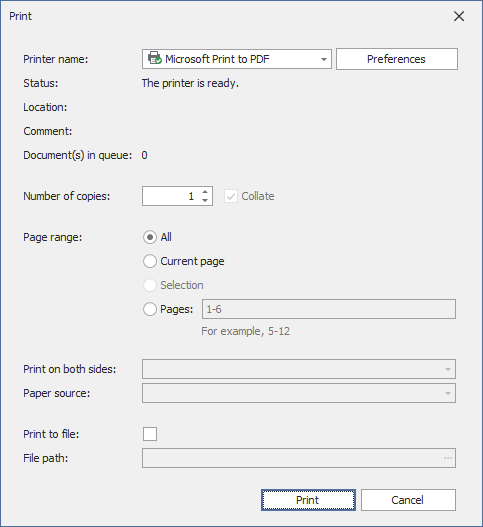Image resolution: width=483 pixels, height=527 pixels.
Task: Click the 'Page range:' label
Action: [52, 237]
